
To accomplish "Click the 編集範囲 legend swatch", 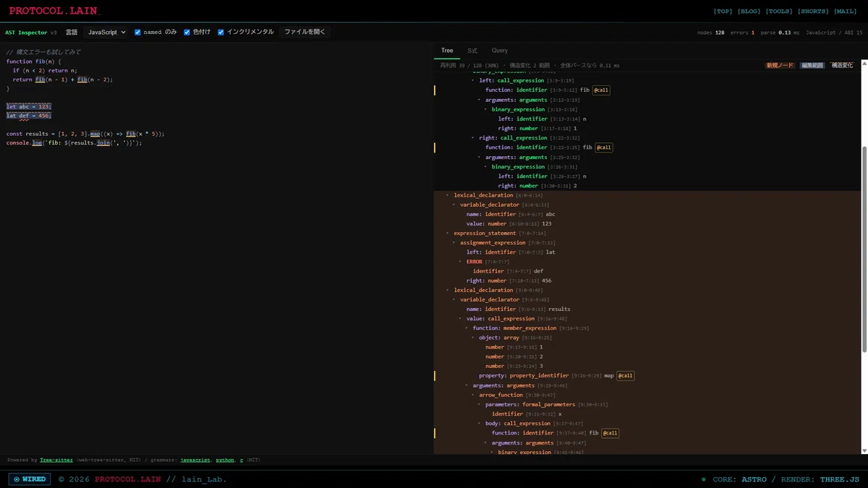I will click(x=812, y=65).
